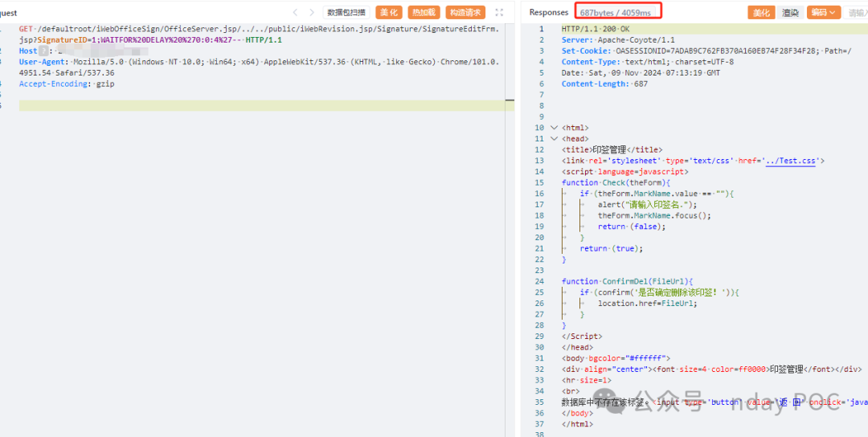This screenshot has width=868, height=437.
Task: Click the 热加载 button
Action: coord(424,12)
